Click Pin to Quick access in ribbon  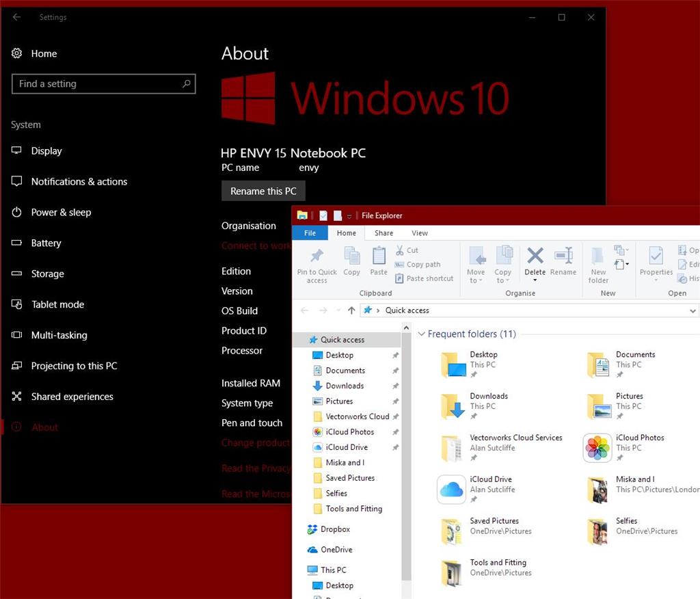(x=317, y=266)
